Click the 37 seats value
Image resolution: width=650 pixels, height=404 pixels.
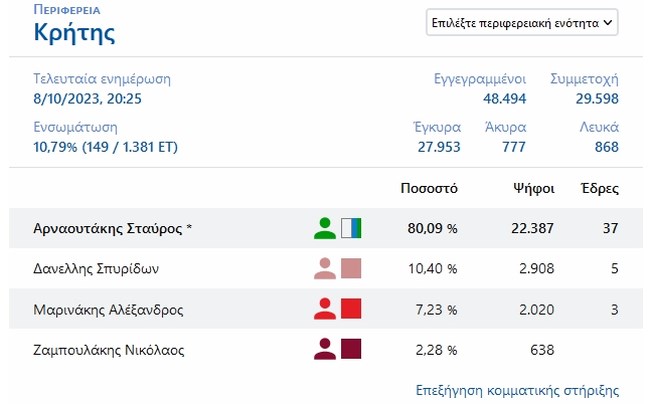coord(610,228)
